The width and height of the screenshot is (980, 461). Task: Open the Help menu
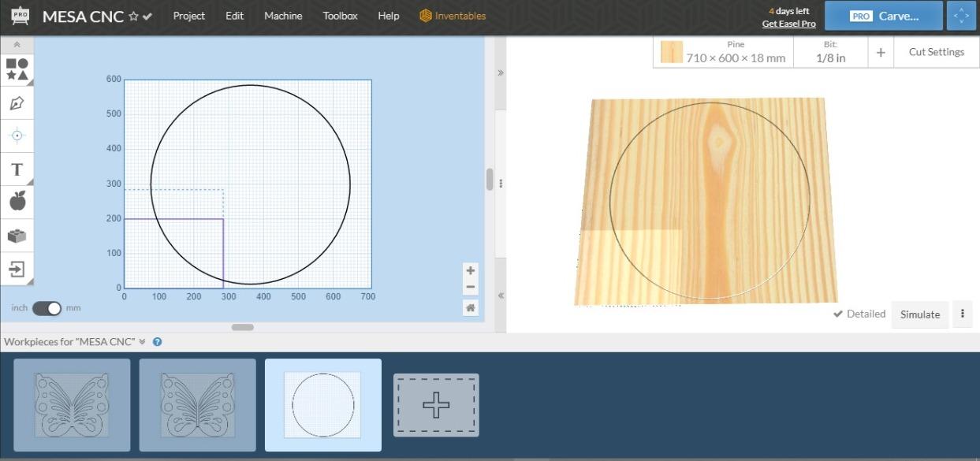(x=389, y=16)
